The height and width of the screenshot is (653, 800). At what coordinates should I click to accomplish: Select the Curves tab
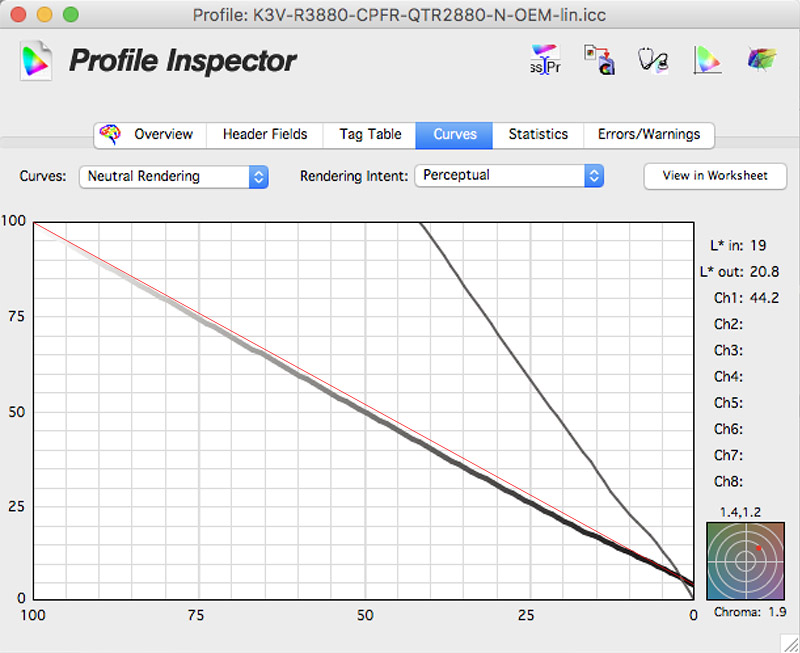[455, 135]
